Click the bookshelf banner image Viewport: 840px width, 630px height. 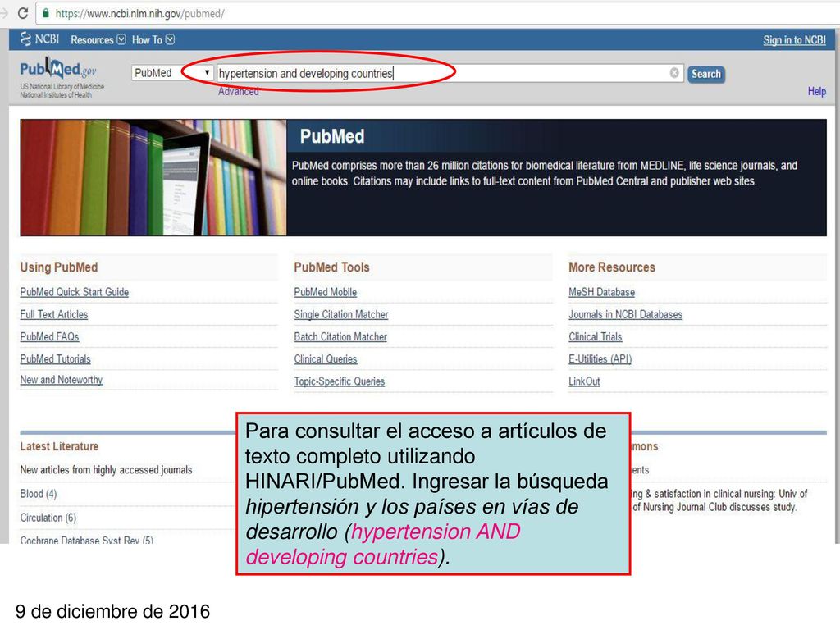click(x=153, y=177)
